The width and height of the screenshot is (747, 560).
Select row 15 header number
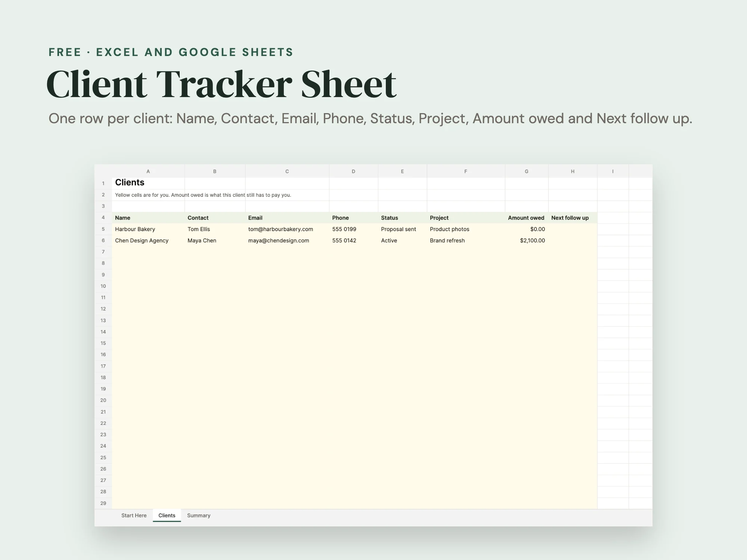tap(103, 343)
